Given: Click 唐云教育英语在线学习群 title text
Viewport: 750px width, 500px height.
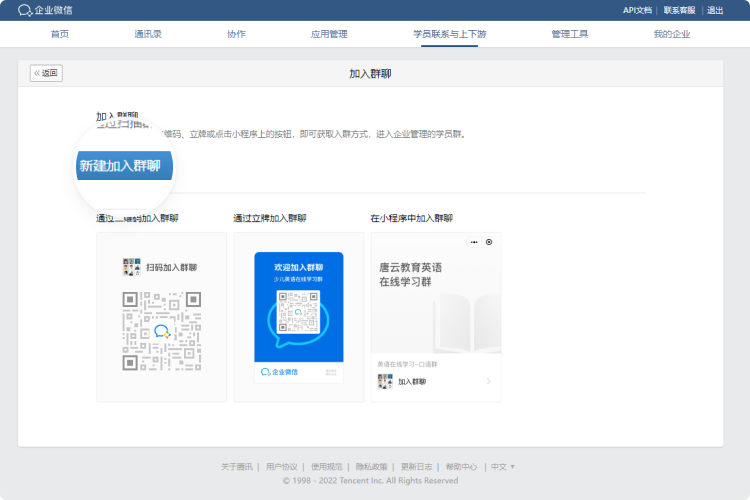Looking at the screenshot, I should click(410, 274).
